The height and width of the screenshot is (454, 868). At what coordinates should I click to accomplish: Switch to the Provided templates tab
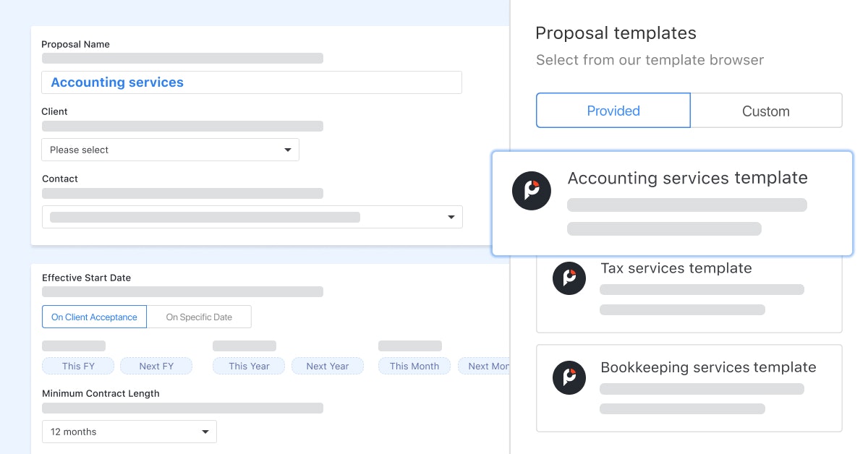pyautogui.click(x=613, y=111)
